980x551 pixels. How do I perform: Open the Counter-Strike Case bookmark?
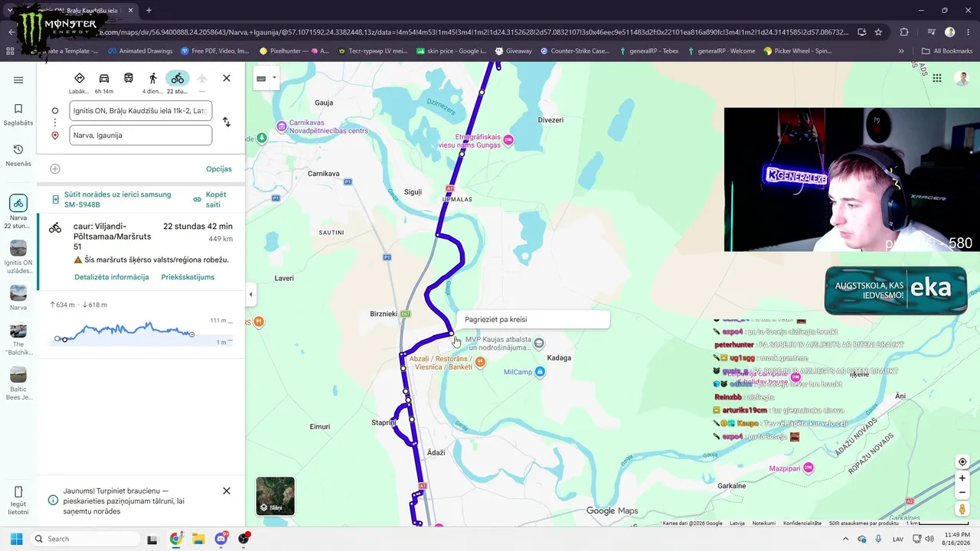click(x=574, y=51)
